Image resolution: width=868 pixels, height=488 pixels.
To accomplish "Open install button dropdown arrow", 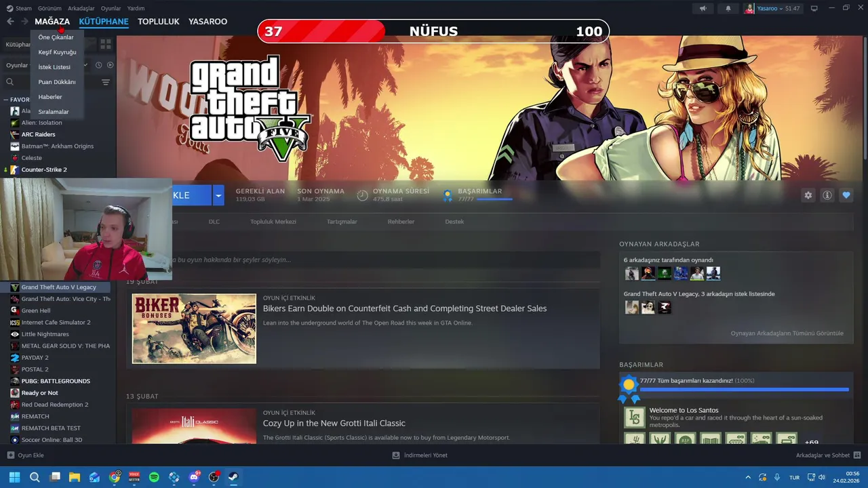I will coord(218,195).
